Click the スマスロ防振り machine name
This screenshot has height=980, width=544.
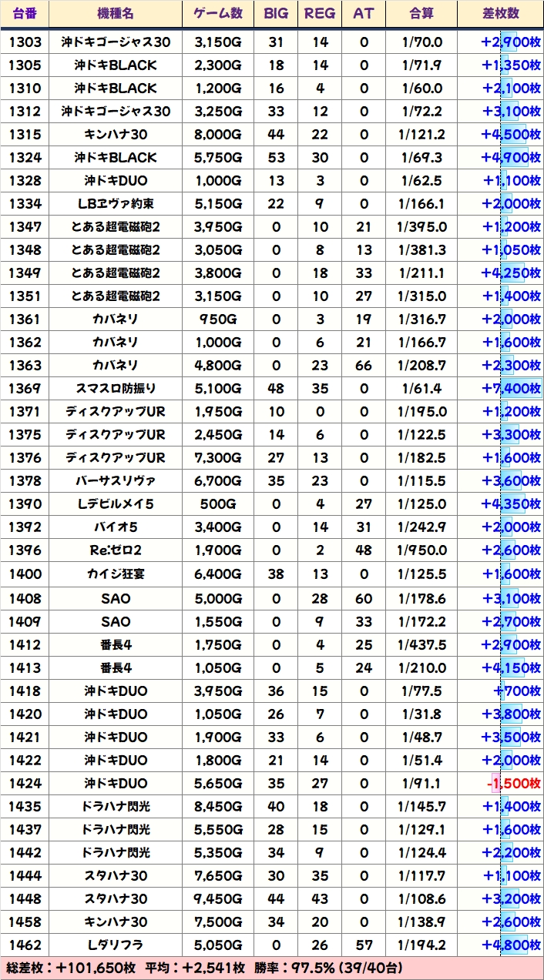tap(116, 389)
